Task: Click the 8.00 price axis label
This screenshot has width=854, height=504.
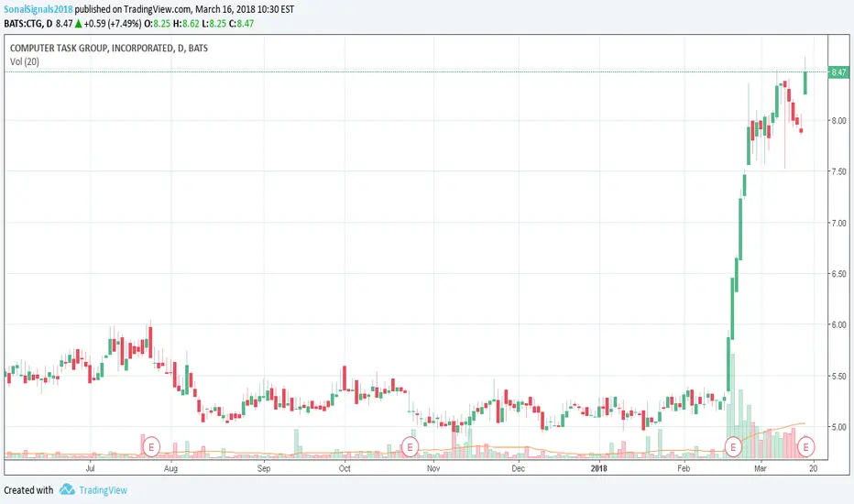Action: (x=838, y=120)
